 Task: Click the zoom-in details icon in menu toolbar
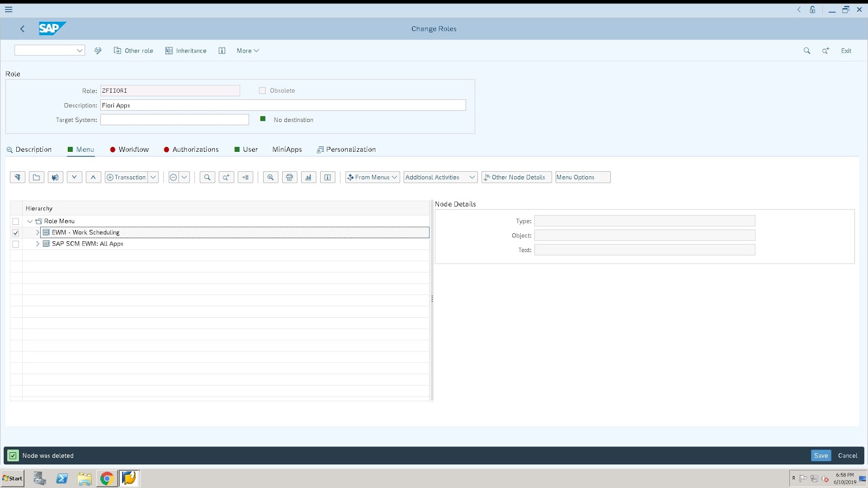coord(271,177)
